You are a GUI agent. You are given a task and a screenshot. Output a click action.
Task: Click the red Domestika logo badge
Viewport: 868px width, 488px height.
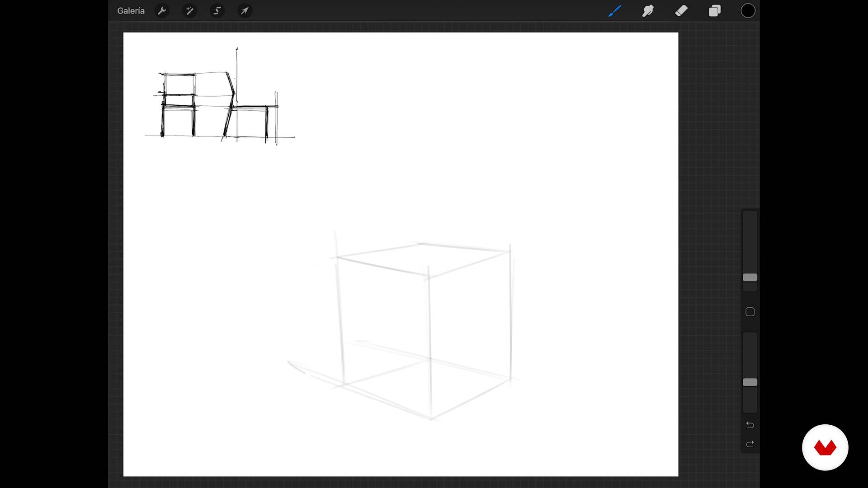point(825,447)
